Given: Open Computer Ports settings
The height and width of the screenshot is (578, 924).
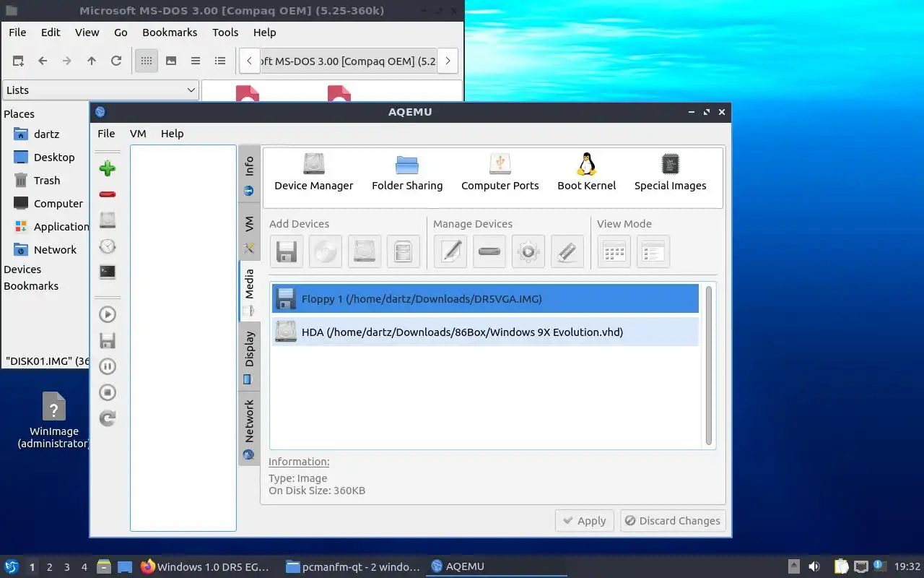Looking at the screenshot, I should (500, 173).
